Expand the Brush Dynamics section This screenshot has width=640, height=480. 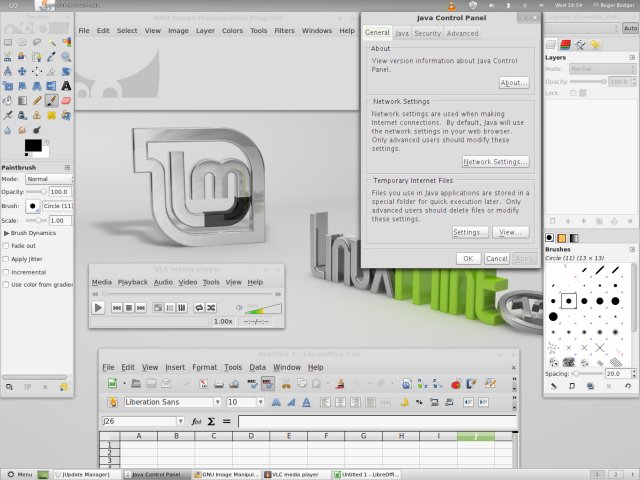[6, 232]
